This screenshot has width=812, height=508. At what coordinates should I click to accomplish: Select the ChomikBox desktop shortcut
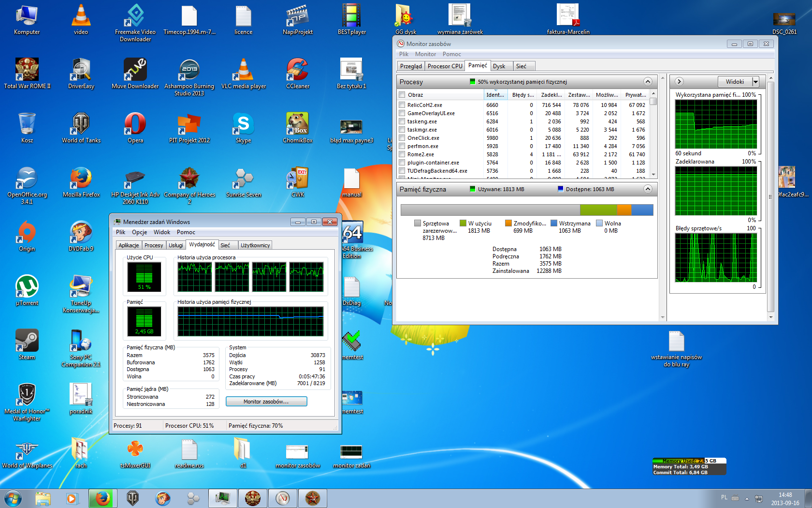tap(298, 128)
